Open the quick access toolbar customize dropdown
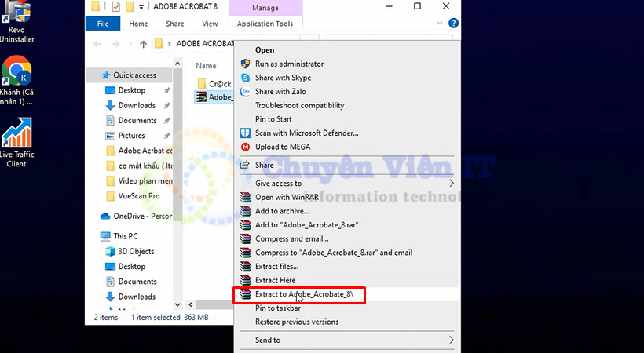The height and width of the screenshot is (353, 644). pyautogui.click(x=141, y=7)
